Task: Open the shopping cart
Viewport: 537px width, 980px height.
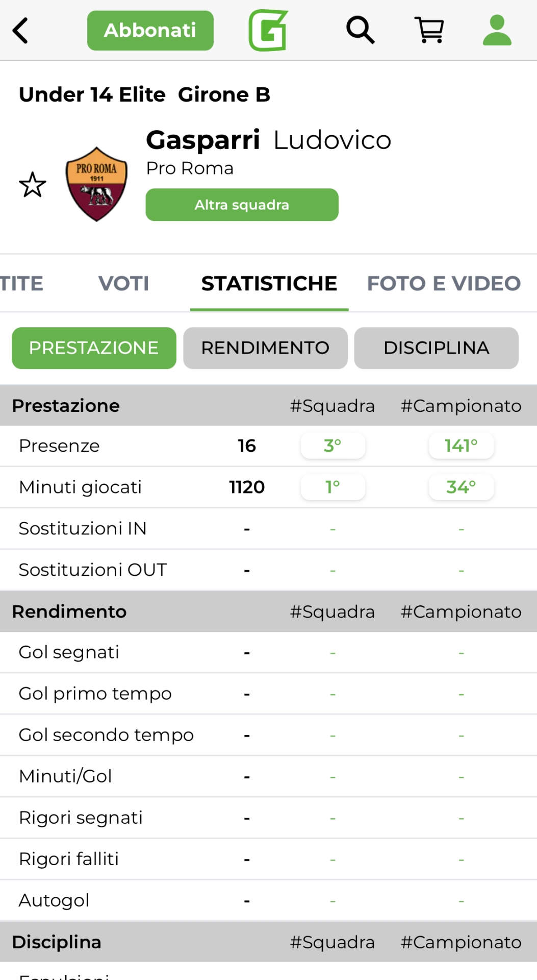Action: 429,30
